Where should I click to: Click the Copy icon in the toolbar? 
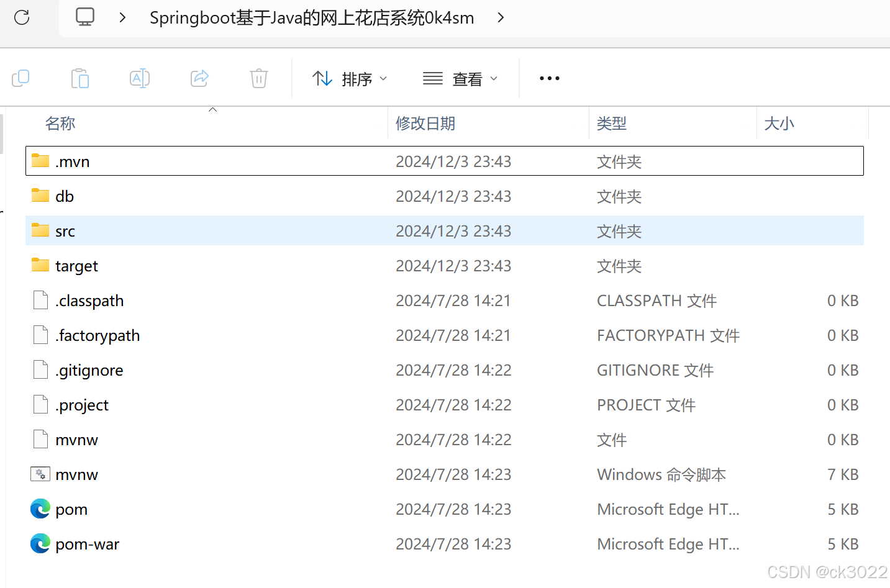(21, 78)
